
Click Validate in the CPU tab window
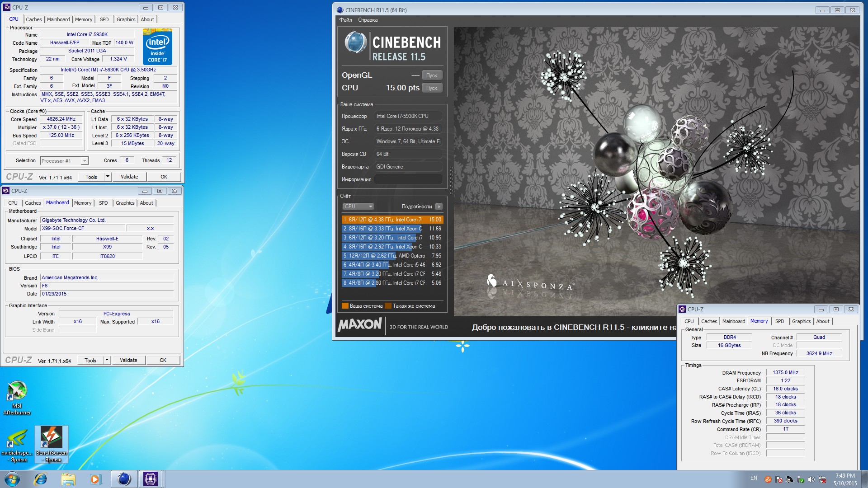(129, 177)
